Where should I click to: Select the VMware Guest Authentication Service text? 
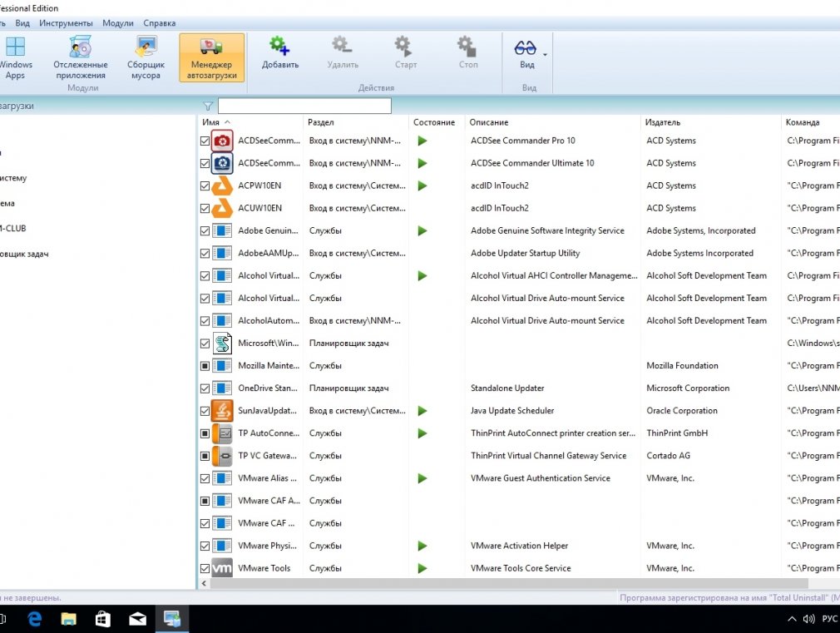[x=540, y=478]
